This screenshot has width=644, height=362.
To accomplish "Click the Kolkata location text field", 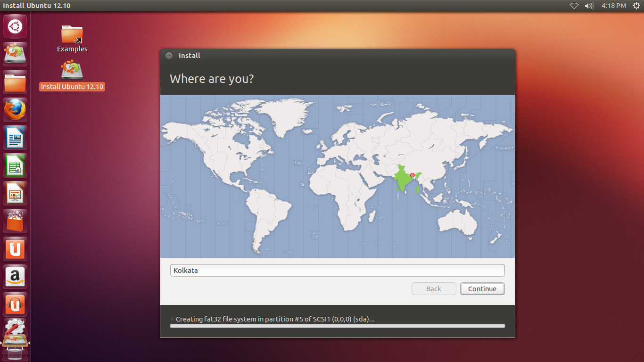I will click(x=337, y=270).
